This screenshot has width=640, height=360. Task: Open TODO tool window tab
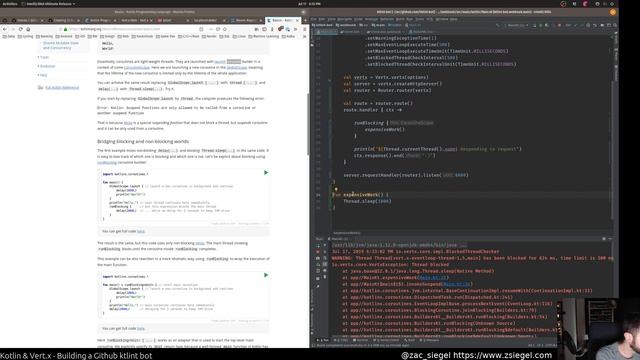pos(342,340)
